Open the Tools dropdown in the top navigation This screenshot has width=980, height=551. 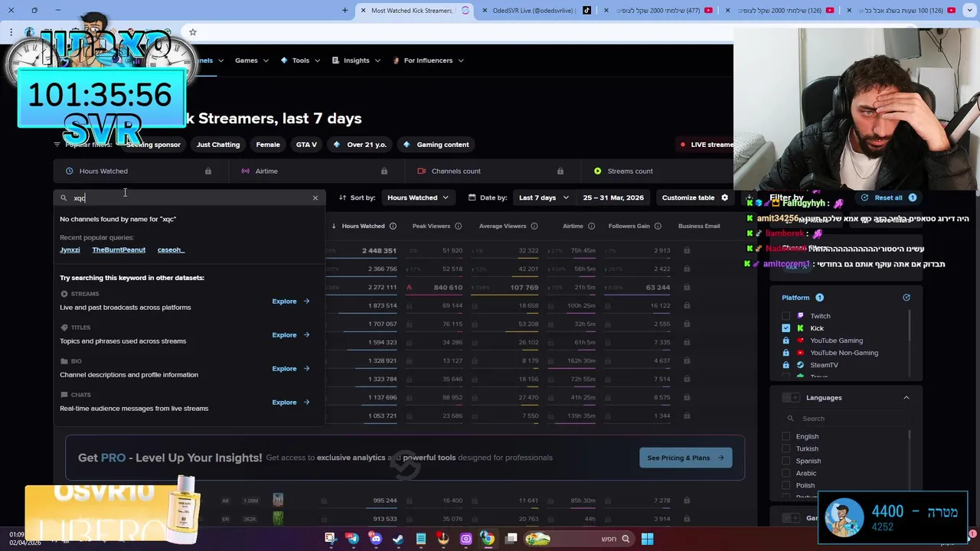[x=300, y=60]
